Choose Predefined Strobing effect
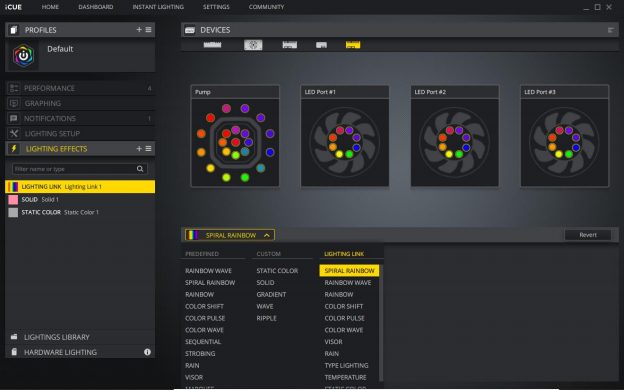624x390 pixels. (200, 353)
